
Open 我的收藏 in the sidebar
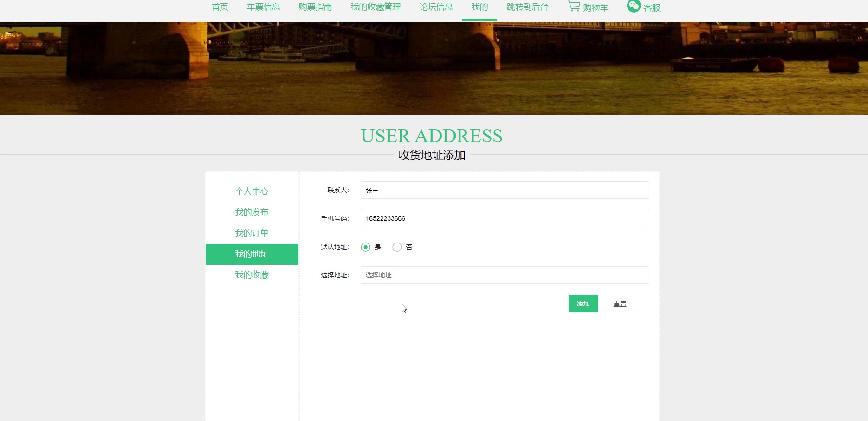click(x=252, y=275)
